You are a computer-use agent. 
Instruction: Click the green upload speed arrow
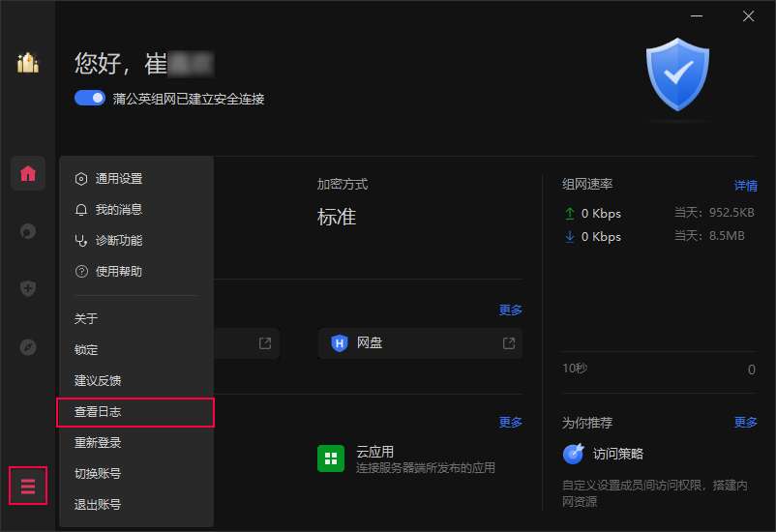tap(570, 214)
